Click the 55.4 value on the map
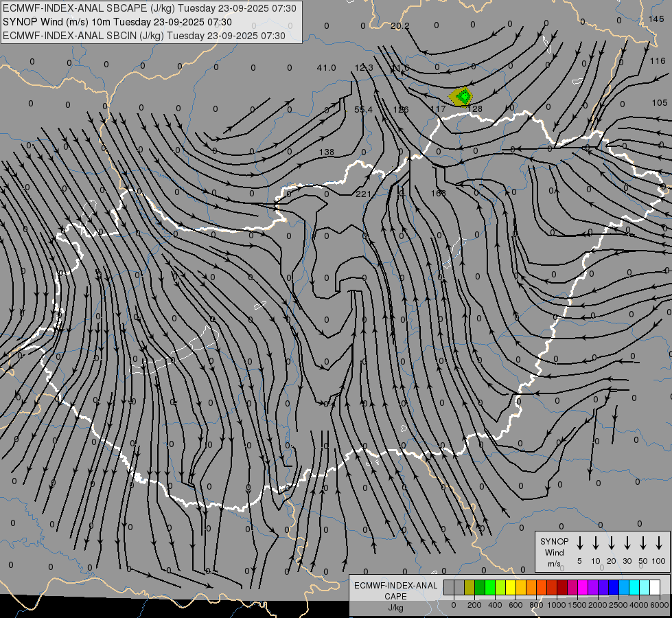 coord(363,110)
